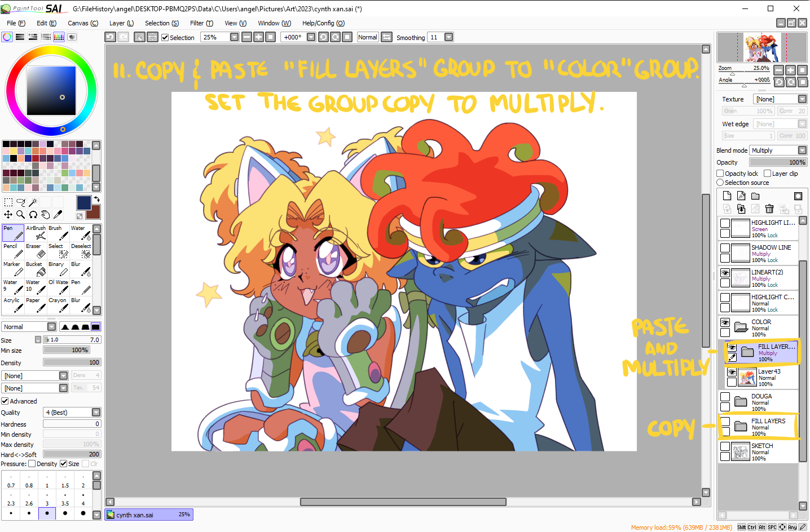
Task: Click the Move tool icon
Action: (x=8, y=214)
